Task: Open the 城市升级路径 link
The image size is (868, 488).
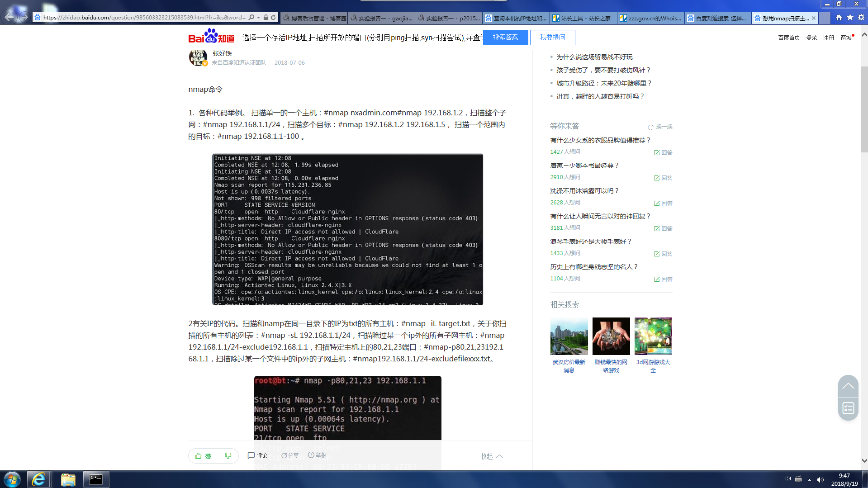Action: click(604, 83)
